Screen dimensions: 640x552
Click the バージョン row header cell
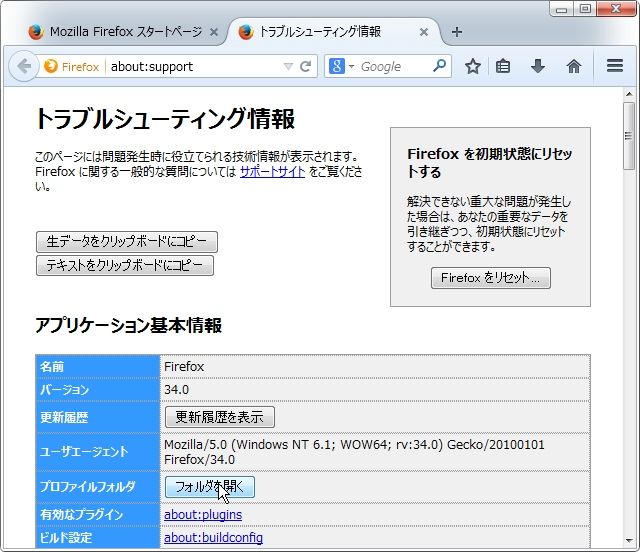pos(98,390)
